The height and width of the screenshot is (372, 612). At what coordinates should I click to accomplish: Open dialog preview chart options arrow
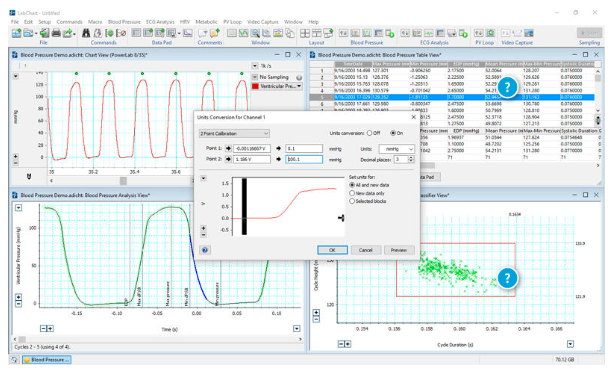pyautogui.click(x=203, y=178)
